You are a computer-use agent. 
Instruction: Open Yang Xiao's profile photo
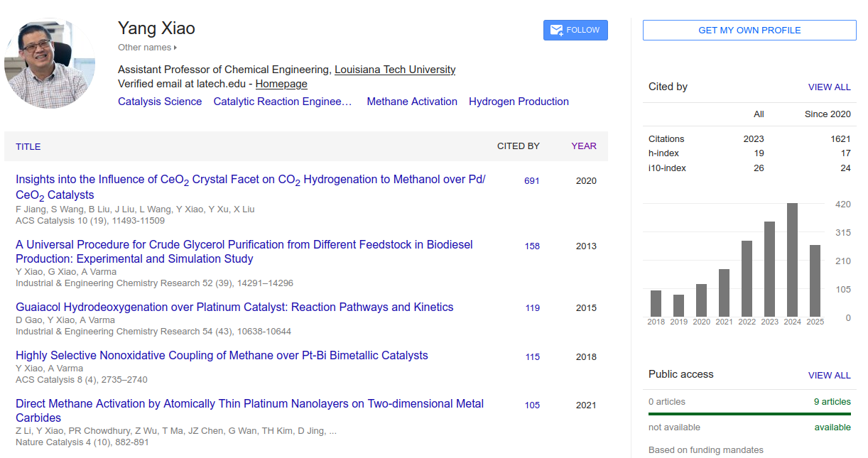pos(50,62)
